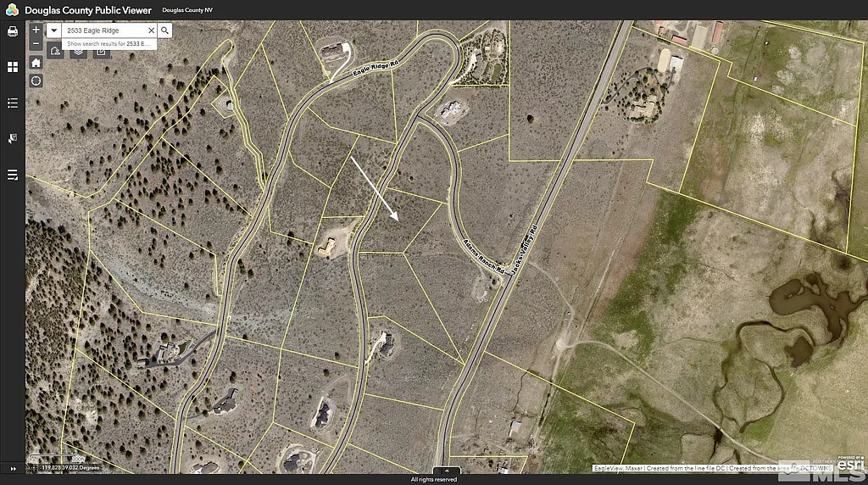Open the basemap gallery grid icon
The image size is (868, 485).
(x=13, y=67)
